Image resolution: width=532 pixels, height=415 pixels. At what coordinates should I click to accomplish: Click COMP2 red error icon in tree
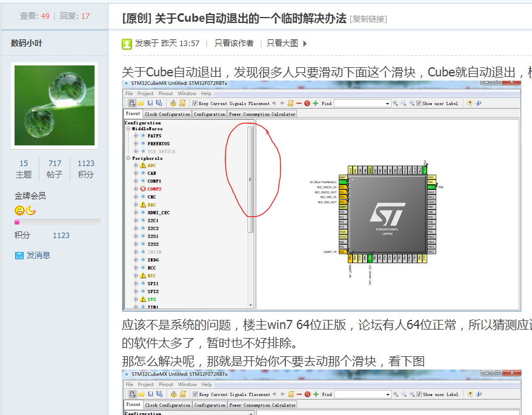point(143,189)
